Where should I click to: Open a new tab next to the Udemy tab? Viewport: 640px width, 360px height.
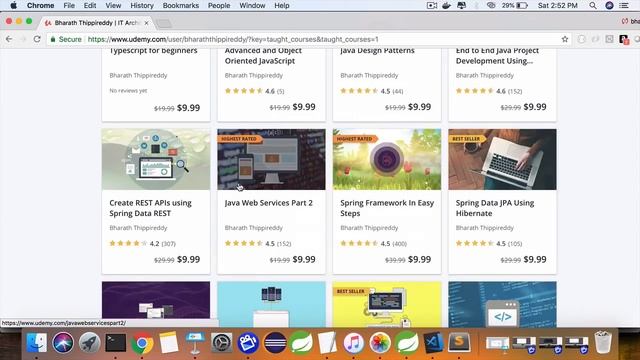click(164, 24)
